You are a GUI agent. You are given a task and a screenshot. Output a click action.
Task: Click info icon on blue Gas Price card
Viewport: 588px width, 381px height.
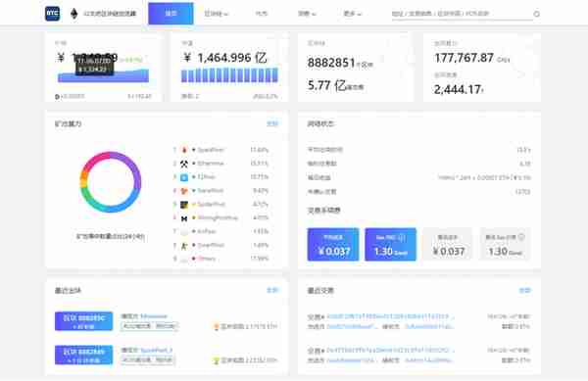click(x=402, y=237)
